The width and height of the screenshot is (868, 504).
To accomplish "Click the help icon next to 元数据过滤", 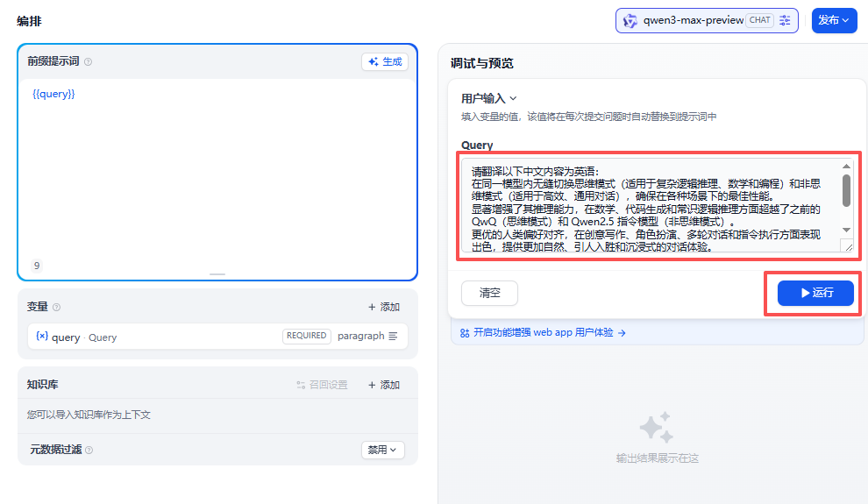I will [89, 450].
